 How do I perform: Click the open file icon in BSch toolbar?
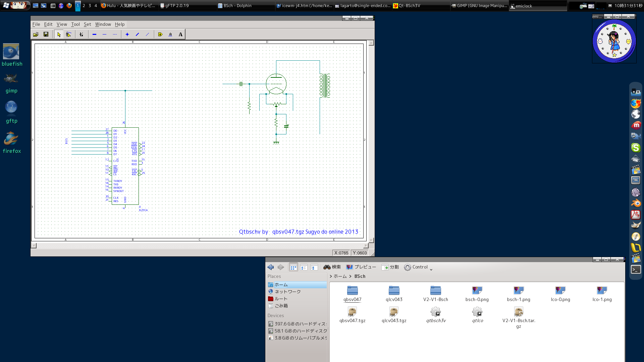click(x=36, y=34)
